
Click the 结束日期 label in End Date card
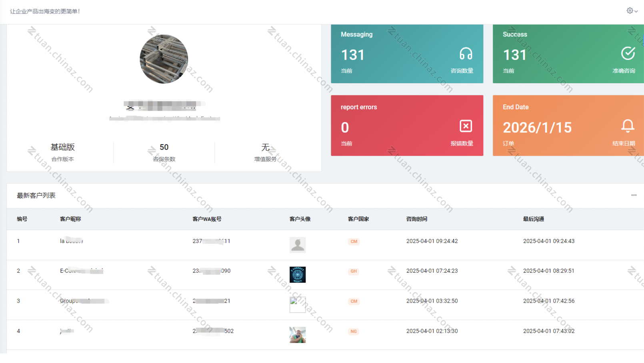tap(624, 144)
